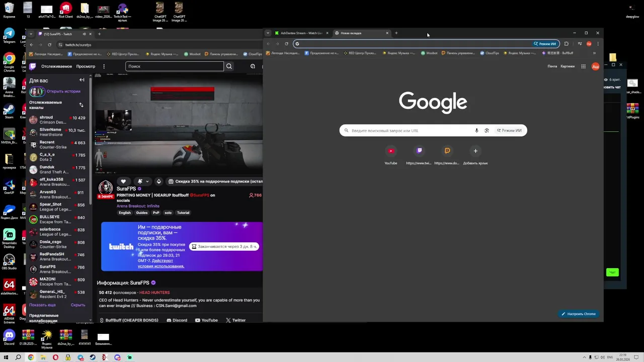Screen dimensions: 644x362
Task: Click the 'Tutorial' stream tag
Action: (x=183, y=213)
